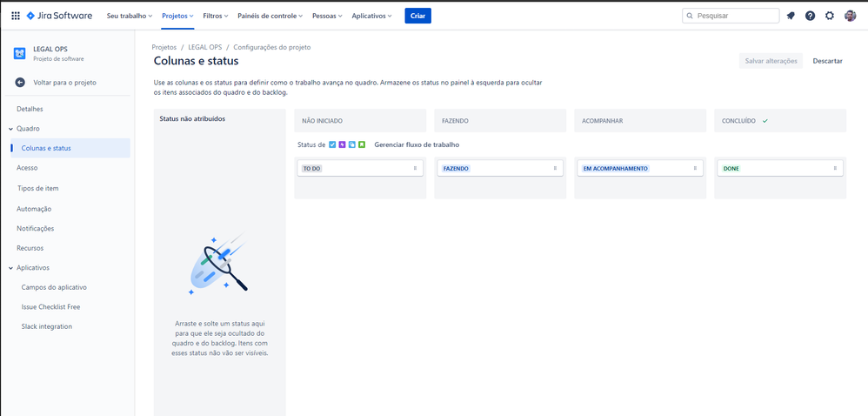Screen dimensions: 868x416
Task: Click Voltar para o projeto link
Action: pyautogui.click(x=64, y=83)
